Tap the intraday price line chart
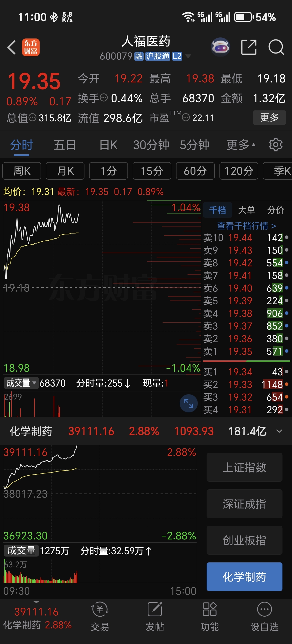Viewport: 292px width, 644px height. [x=102, y=287]
